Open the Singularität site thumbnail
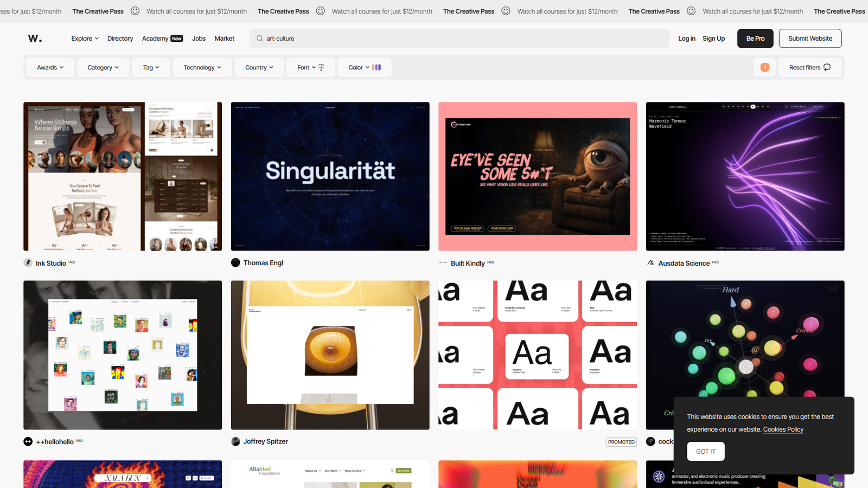 (x=330, y=176)
